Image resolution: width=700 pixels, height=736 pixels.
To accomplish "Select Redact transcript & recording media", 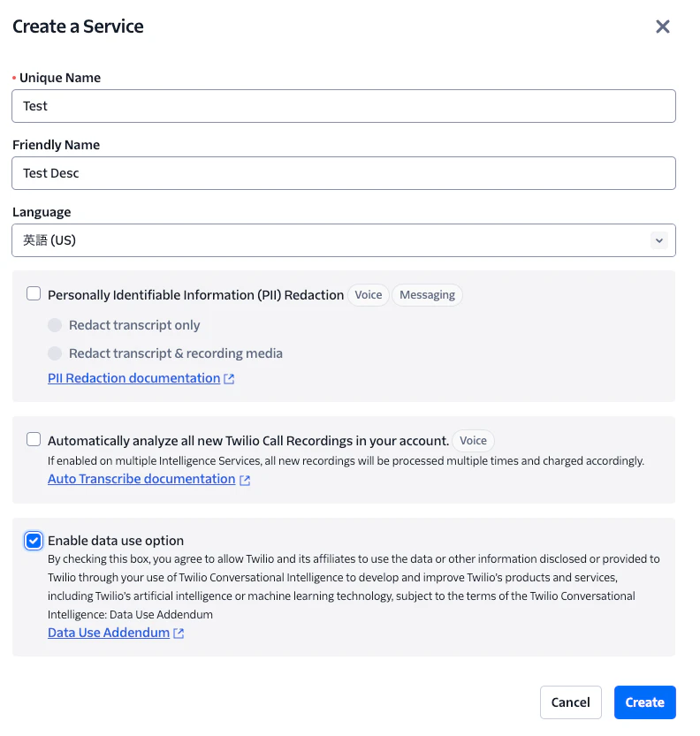I will point(55,353).
